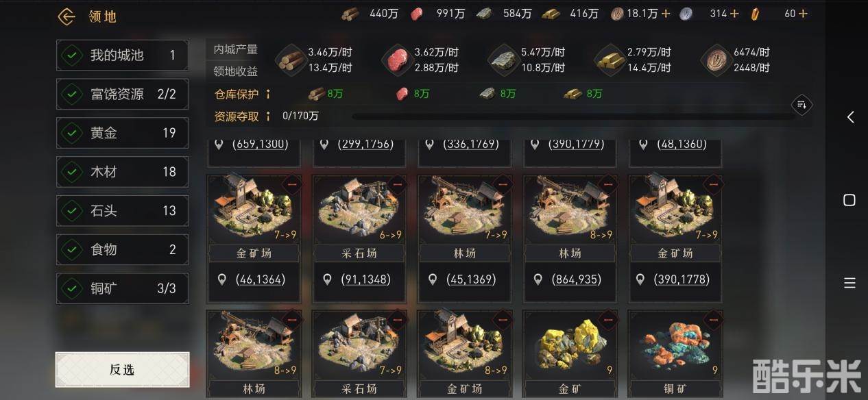Tap the 仓库保护 info icon
This screenshot has width=868, height=400.
tap(268, 94)
